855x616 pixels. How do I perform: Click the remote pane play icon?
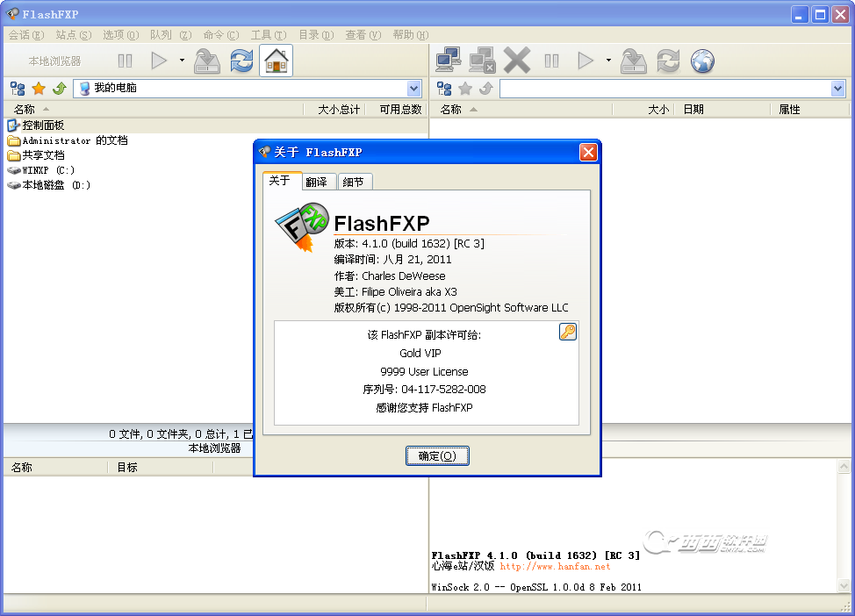tap(586, 61)
